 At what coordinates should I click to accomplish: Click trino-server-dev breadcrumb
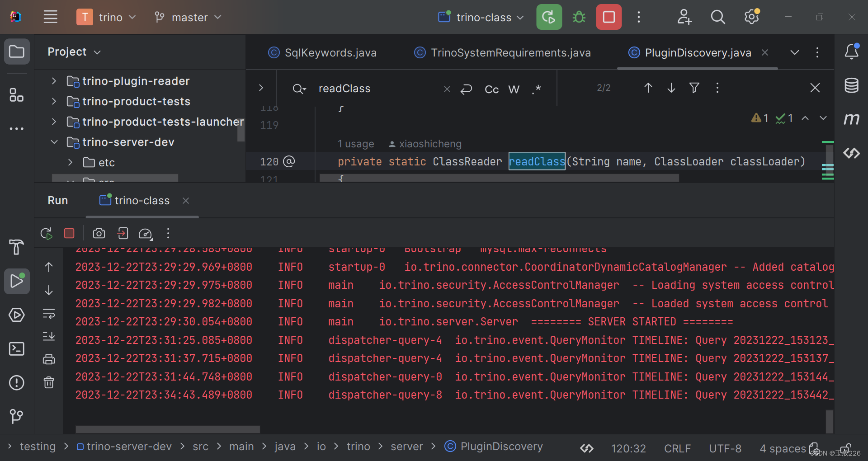tap(124, 447)
